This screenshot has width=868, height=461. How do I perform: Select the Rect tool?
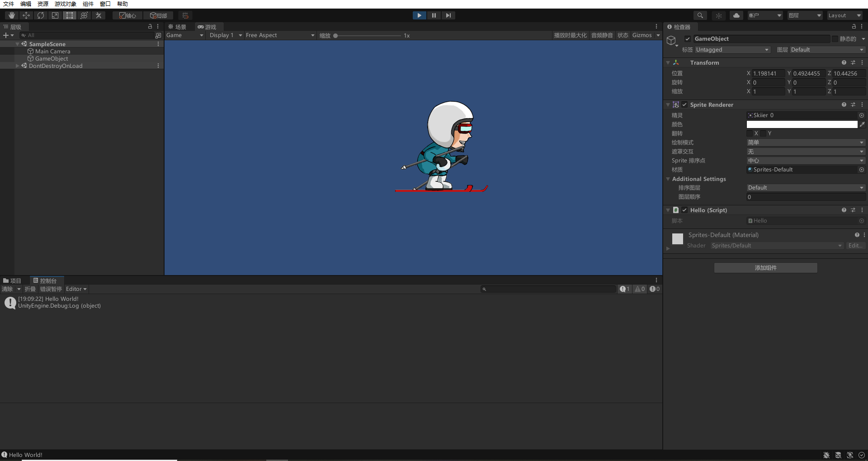[69, 15]
